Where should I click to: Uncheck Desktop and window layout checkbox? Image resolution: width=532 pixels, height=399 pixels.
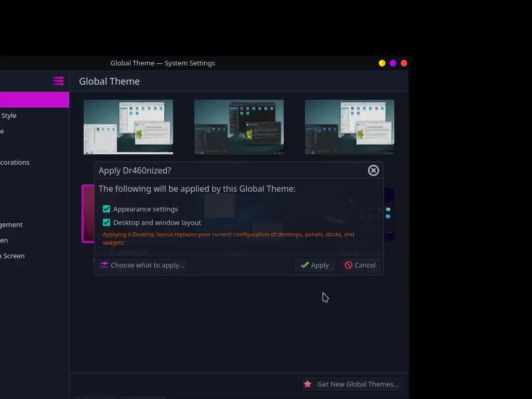107,222
